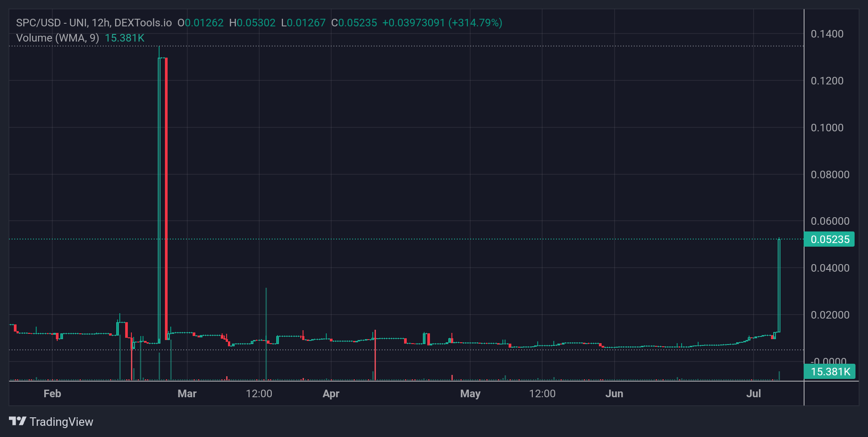Click the close price value 0.05235
The height and width of the screenshot is (437, 868).
coord(358,23)
